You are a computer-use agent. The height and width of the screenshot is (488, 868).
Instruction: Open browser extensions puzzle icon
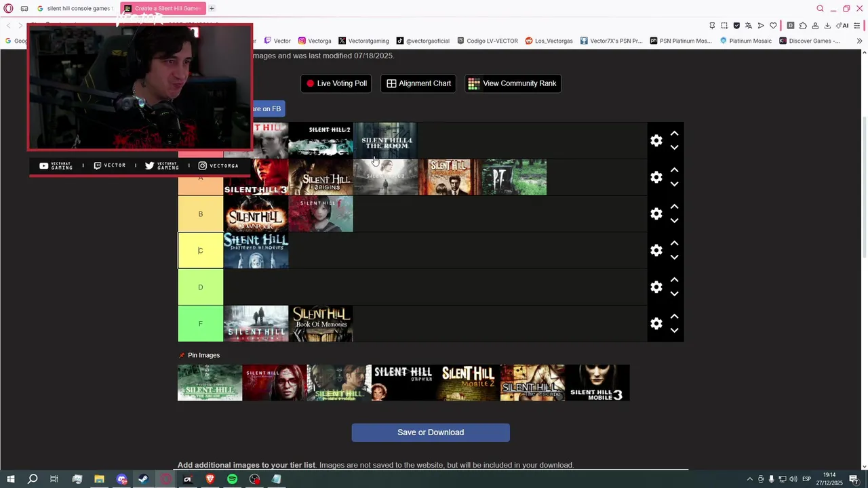point(803,26)
